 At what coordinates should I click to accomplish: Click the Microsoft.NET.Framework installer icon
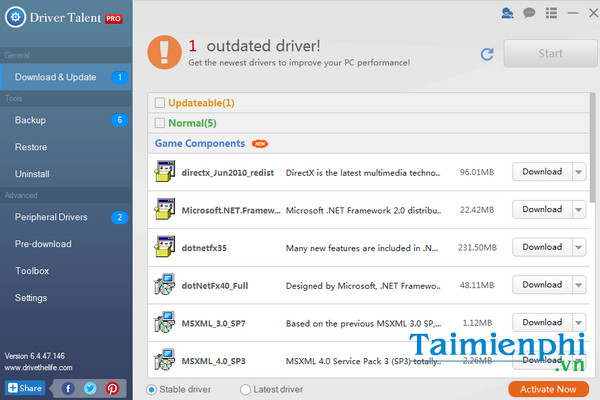point(165,209)
